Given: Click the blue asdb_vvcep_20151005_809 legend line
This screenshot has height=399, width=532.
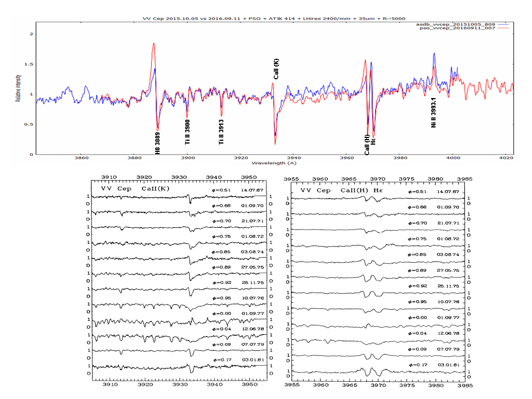Looking at the screenshot, I should [503, 25].
